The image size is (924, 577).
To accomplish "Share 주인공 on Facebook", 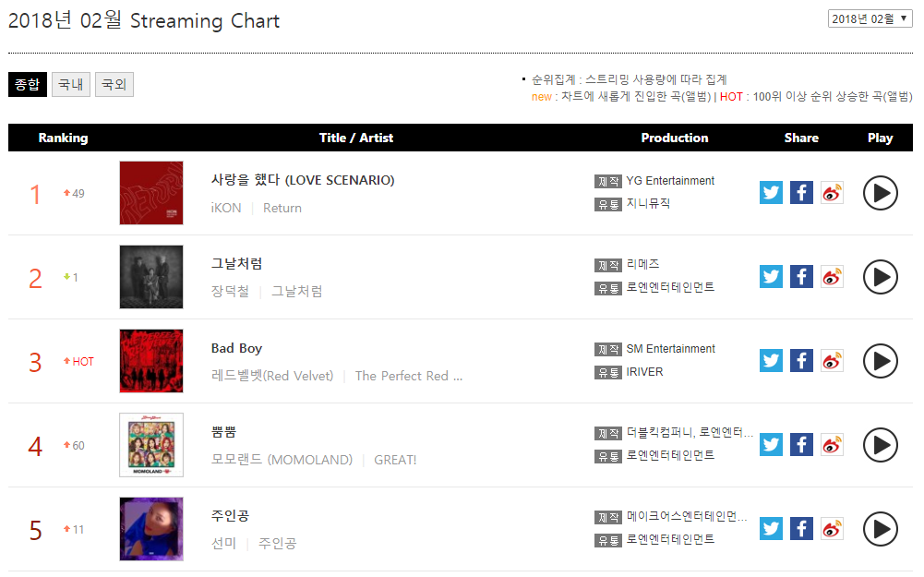I will 801,529.
